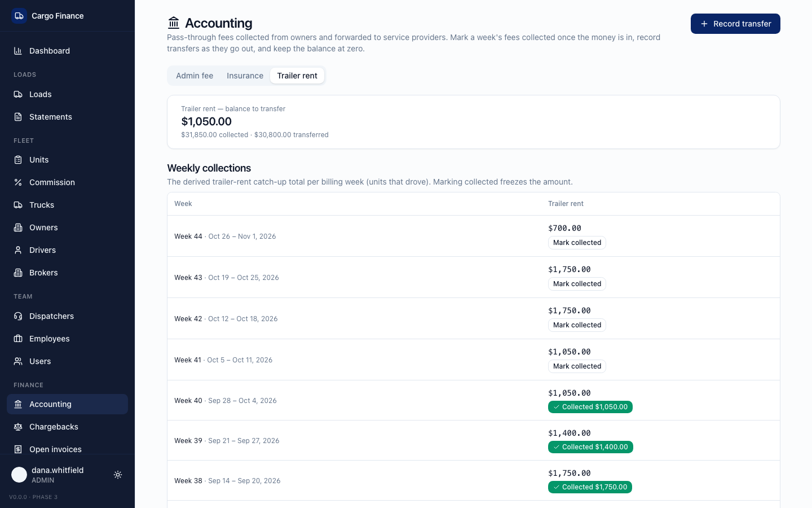Viewport: 812px width, 508px height.
Task: Open the Users page
Action: point(67,361)
